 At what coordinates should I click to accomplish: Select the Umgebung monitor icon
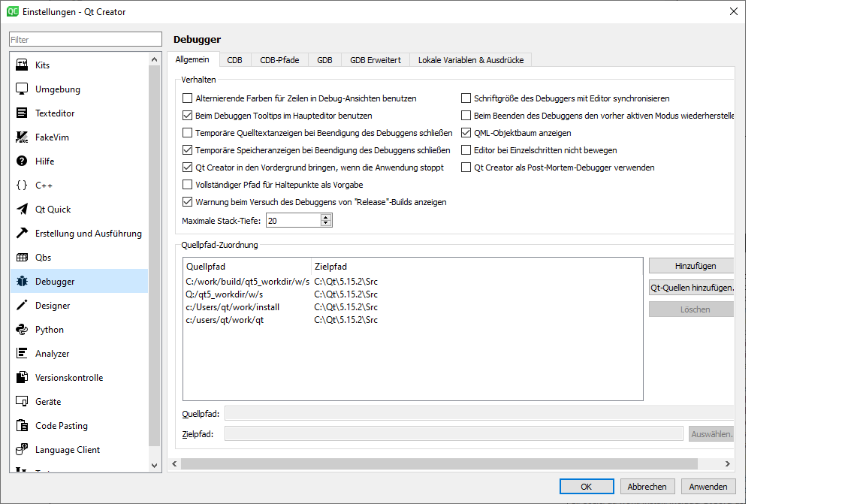[x=22, y=89]
